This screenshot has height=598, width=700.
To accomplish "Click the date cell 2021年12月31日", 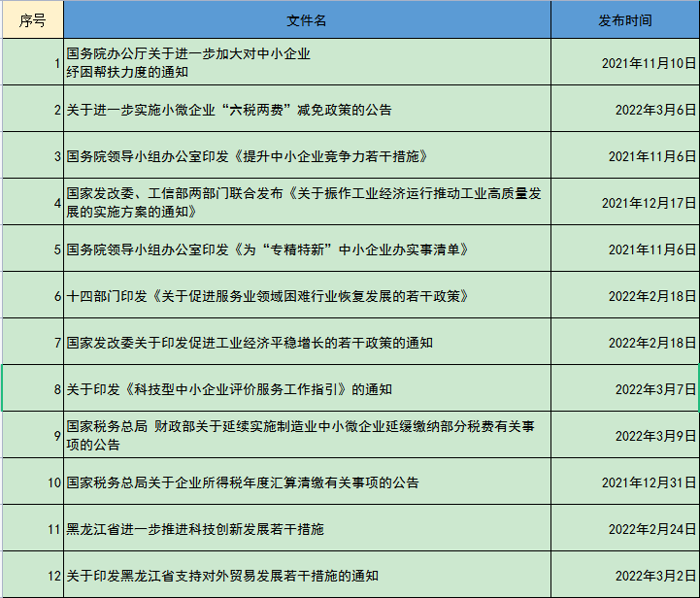I will [x=624, y=482].
